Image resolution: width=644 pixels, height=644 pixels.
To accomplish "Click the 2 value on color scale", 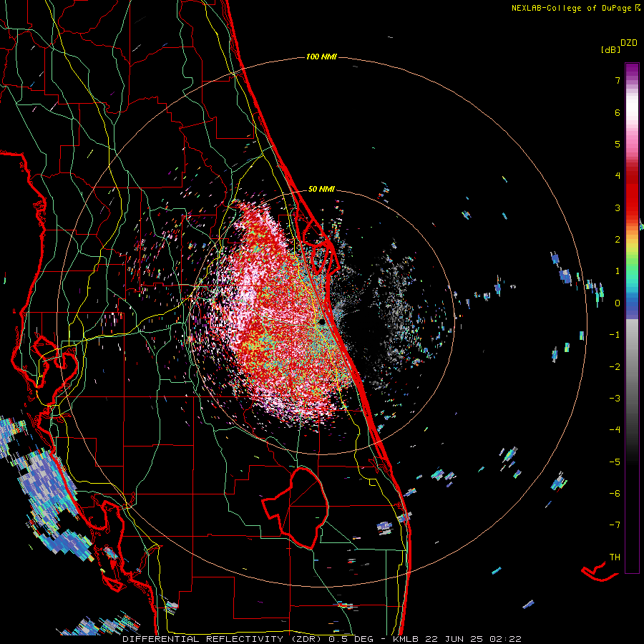I will (618, 240).
